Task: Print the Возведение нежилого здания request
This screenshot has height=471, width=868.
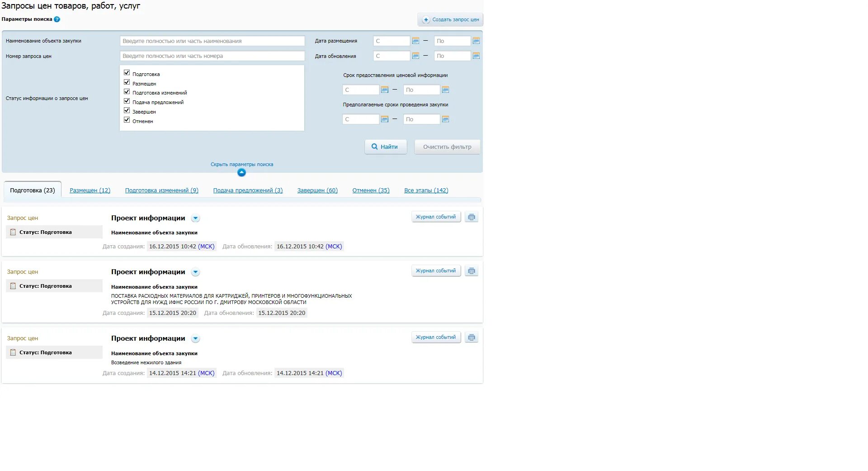Action: [x=472, y=338]
